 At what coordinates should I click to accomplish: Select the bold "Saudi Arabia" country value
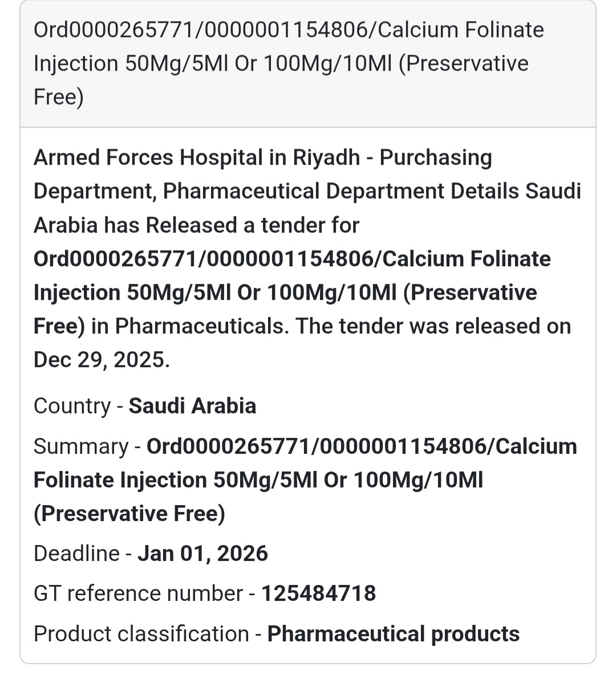coord(192,406)
